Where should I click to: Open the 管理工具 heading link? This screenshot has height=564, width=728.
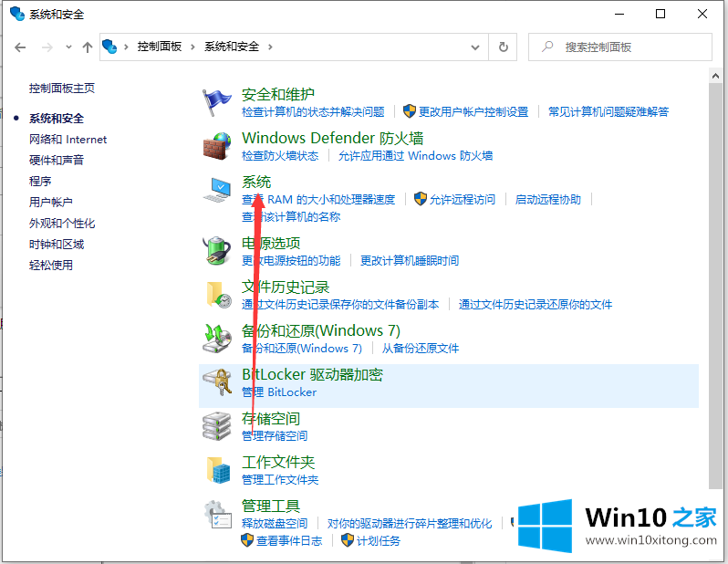[x=271, y=506]
